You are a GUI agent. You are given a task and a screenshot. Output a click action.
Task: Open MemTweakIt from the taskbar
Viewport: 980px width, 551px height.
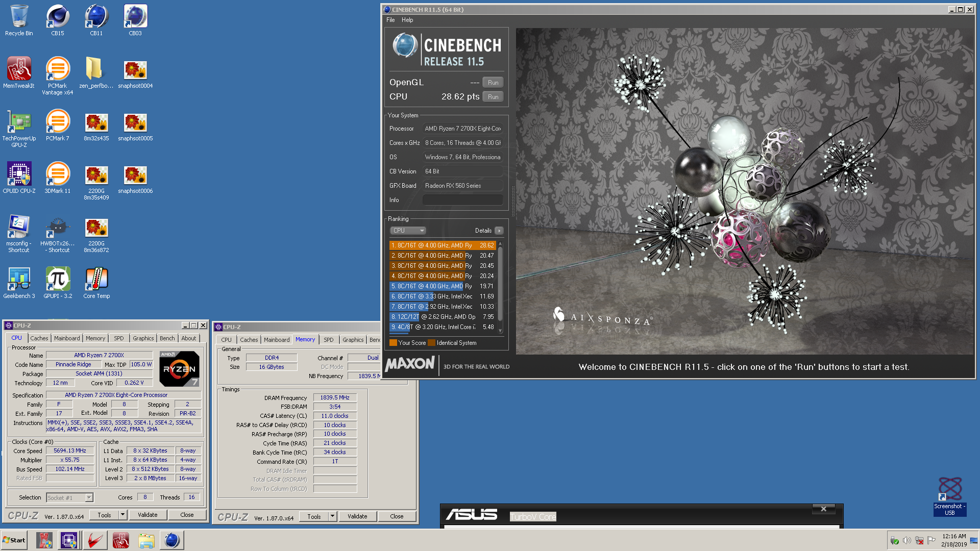tap(120, 540)
